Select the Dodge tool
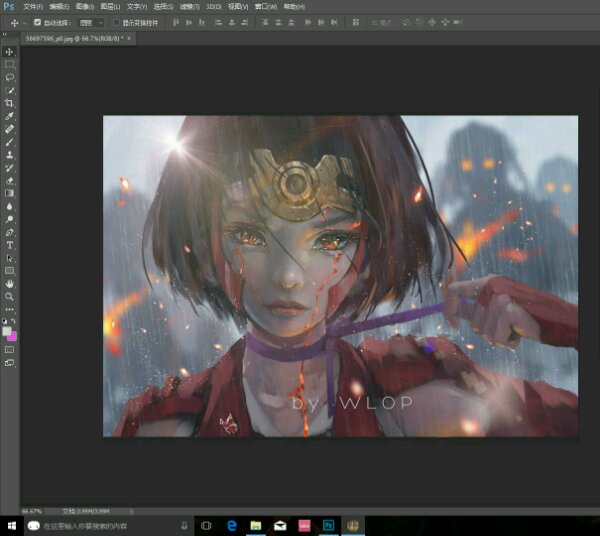The height and width of the screenshot is (536, 600). click(9, 219)
